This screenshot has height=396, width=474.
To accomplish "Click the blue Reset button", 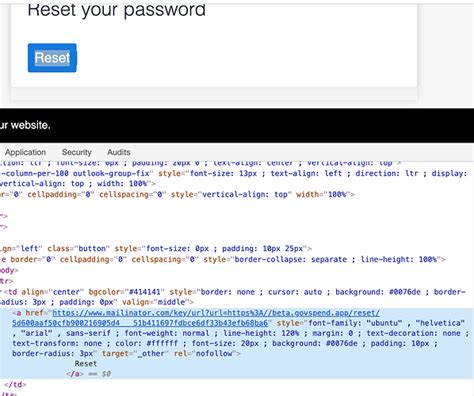I will [52, 58].
